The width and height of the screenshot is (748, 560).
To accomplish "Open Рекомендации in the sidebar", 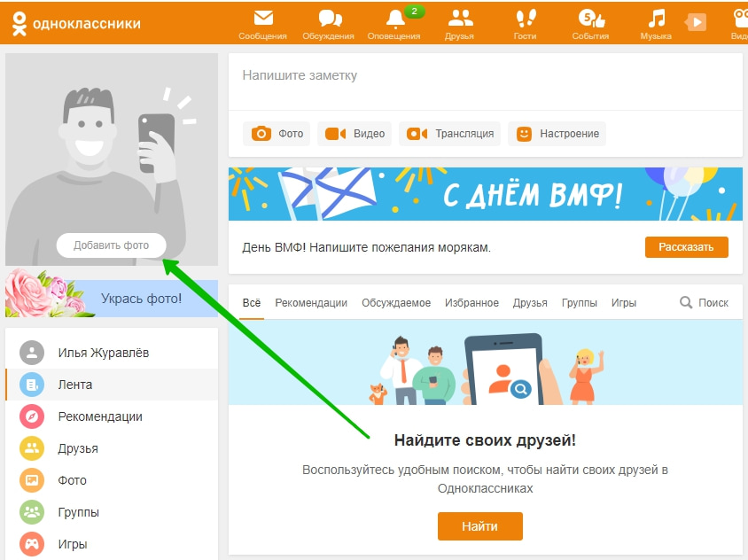I will coord(112,416).
